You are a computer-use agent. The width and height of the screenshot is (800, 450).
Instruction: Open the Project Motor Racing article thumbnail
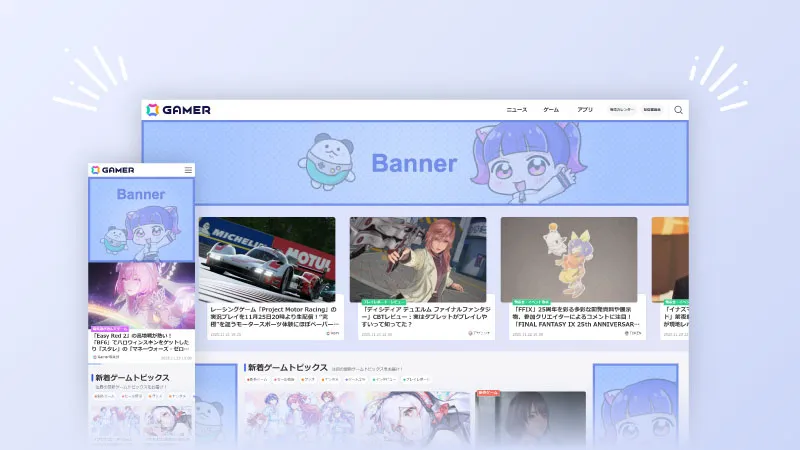[x=267, y=259]
